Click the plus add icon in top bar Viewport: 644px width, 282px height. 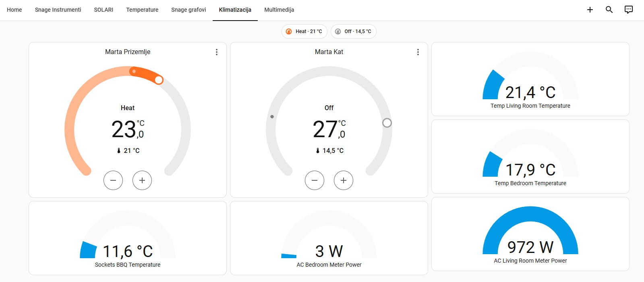click(590, 10)
